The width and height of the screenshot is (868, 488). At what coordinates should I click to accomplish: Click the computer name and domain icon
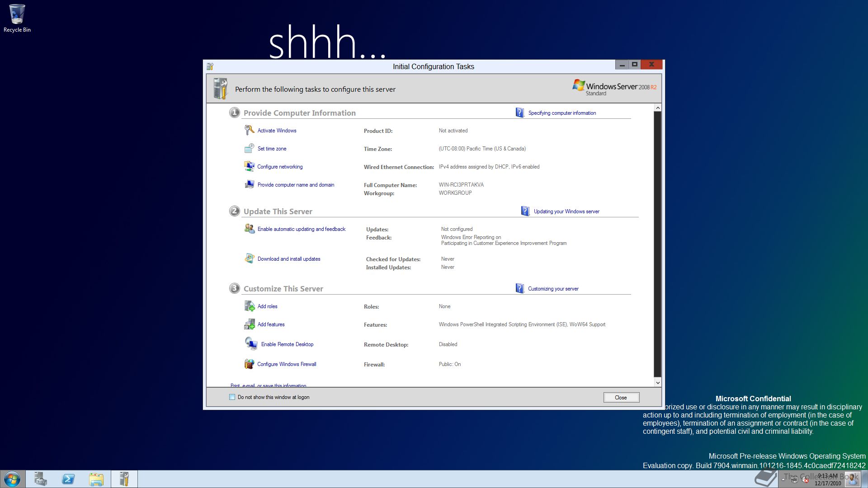249,184
